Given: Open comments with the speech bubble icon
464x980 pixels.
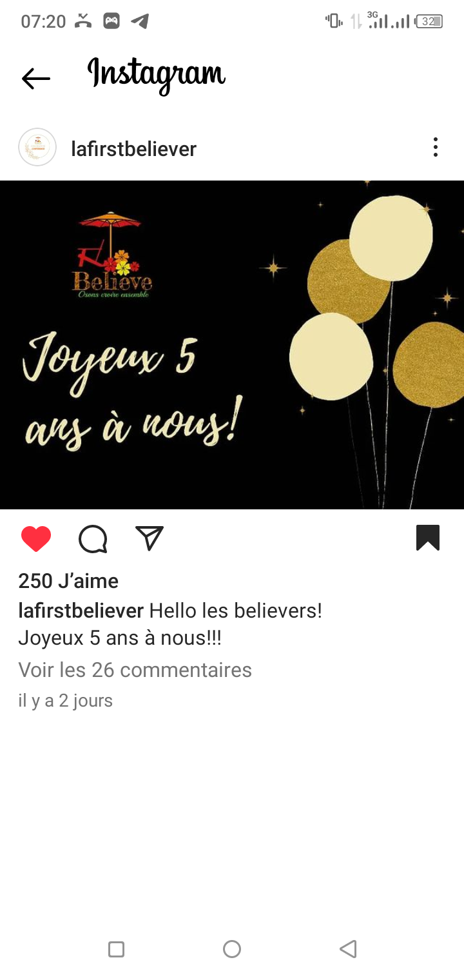Looking at the screenshot, I should [x=93, y=539].
